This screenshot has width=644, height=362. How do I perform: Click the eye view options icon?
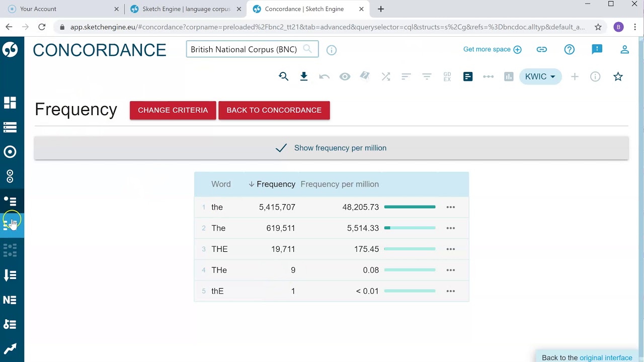pos(345,76)
